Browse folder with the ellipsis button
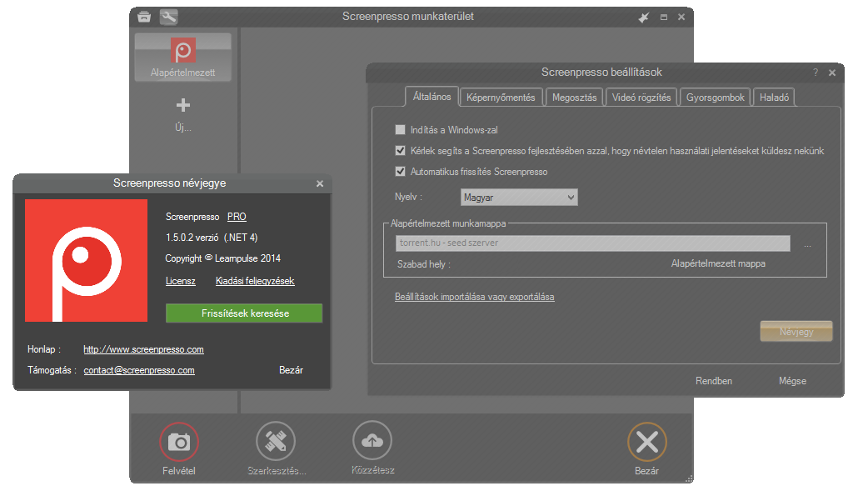Image resolution: width=868 pixels, height=491 pixels. (x=808, y=244)
